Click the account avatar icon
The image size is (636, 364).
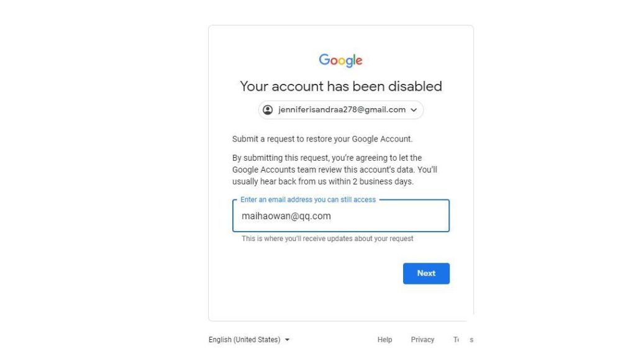[268, 110]
